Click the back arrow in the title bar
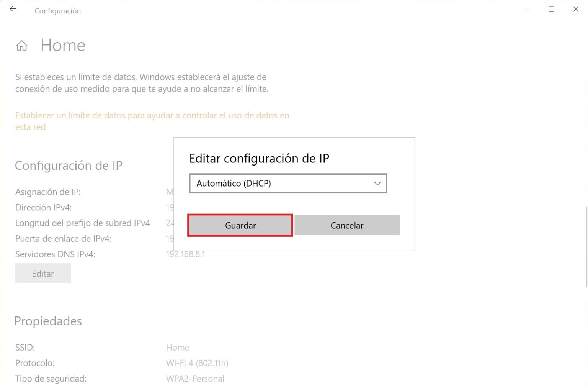Image resolution: width=588 pixels, height=387 pixels. tap(13, 9)
